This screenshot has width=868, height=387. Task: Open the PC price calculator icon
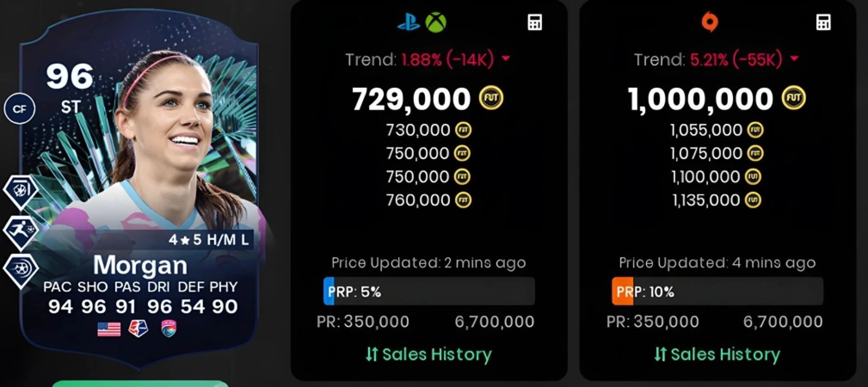823,22
